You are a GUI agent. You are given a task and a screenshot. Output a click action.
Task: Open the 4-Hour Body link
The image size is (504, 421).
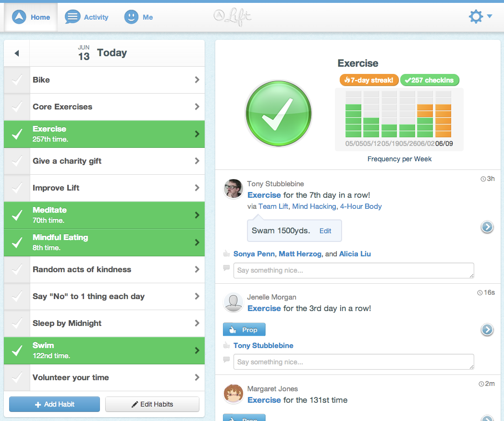361,206
